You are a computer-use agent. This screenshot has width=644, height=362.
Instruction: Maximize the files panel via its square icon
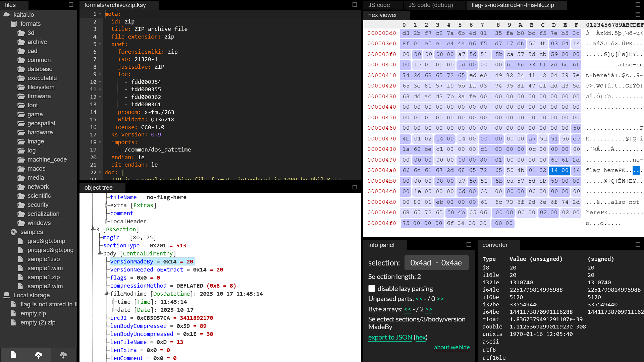[x=71, y=5]
